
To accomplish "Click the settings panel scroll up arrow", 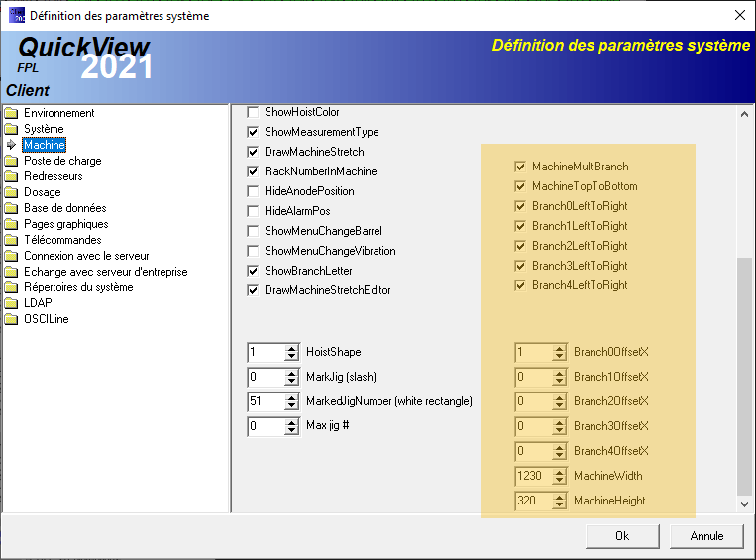I will pos(744,114).
